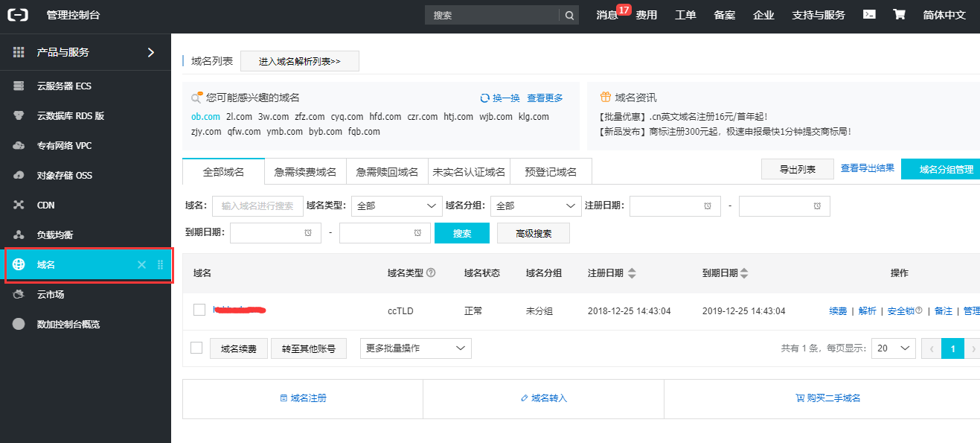The height and width of the screenshot is (443, 980).
Task: Click the drag handle icon on 域名 item
Action: point(160,265)
